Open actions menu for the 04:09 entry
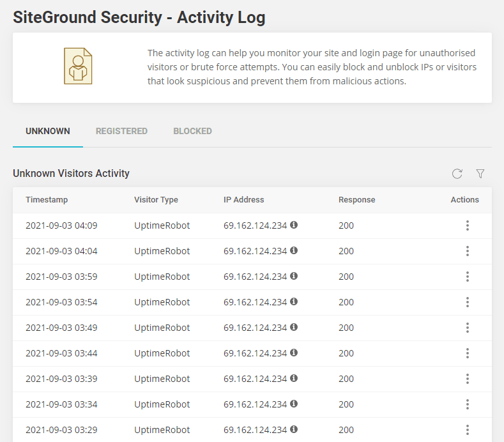Viewport: 504px width, 442px height. pos(468,225)
